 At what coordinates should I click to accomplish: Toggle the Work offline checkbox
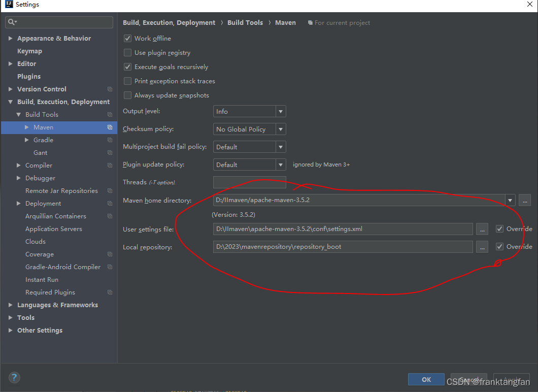[127, 39]
